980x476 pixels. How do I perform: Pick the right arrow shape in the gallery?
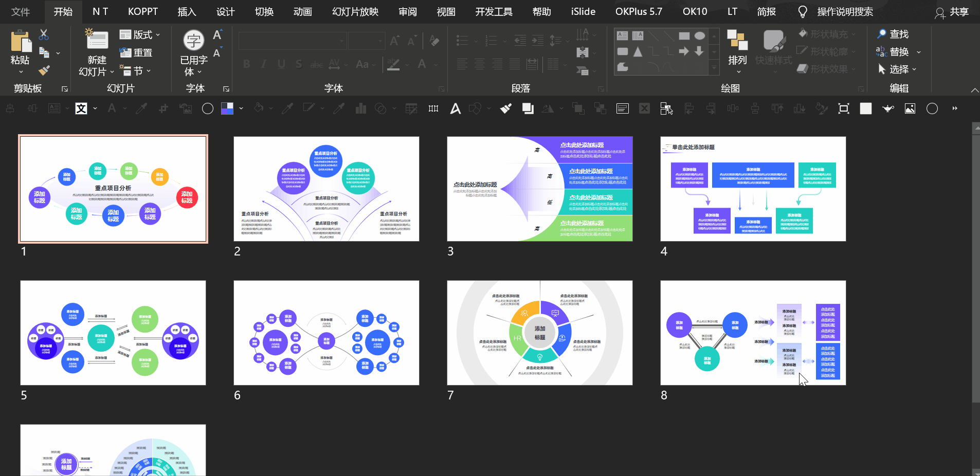[684, 51]
